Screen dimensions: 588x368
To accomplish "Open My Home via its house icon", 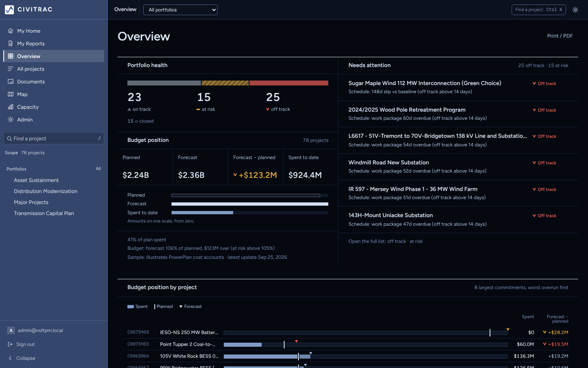I will tap(11, 31).
